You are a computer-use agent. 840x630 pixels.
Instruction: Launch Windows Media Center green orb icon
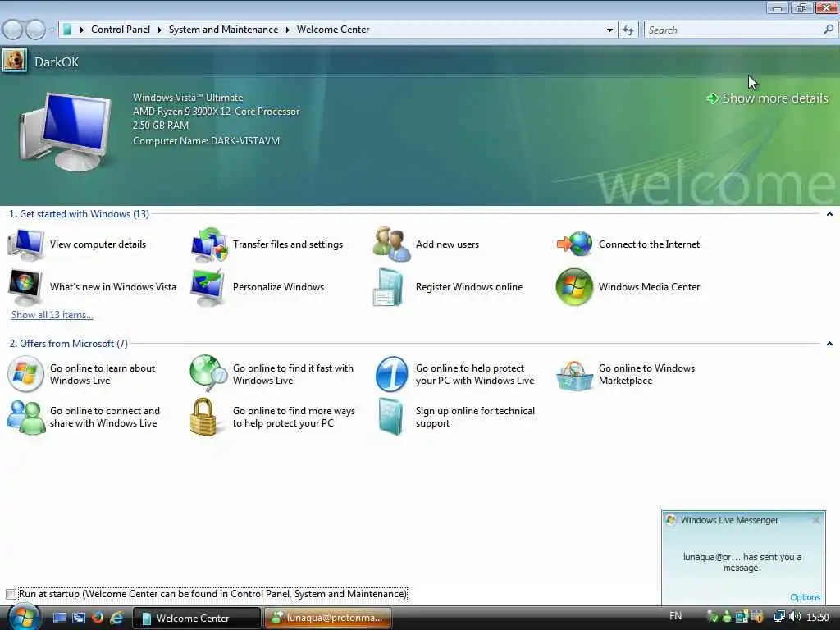pyautogui.click(x=574, y=287)
